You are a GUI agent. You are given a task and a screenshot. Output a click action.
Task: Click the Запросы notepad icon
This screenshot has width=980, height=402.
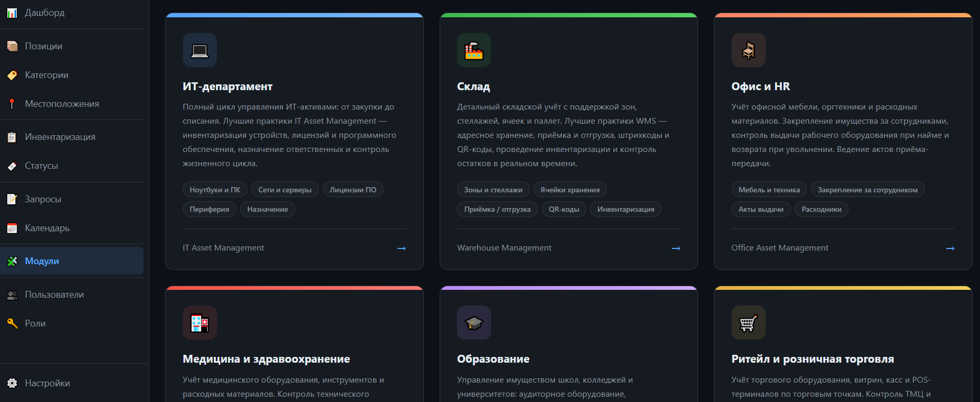tap(12, 200)
